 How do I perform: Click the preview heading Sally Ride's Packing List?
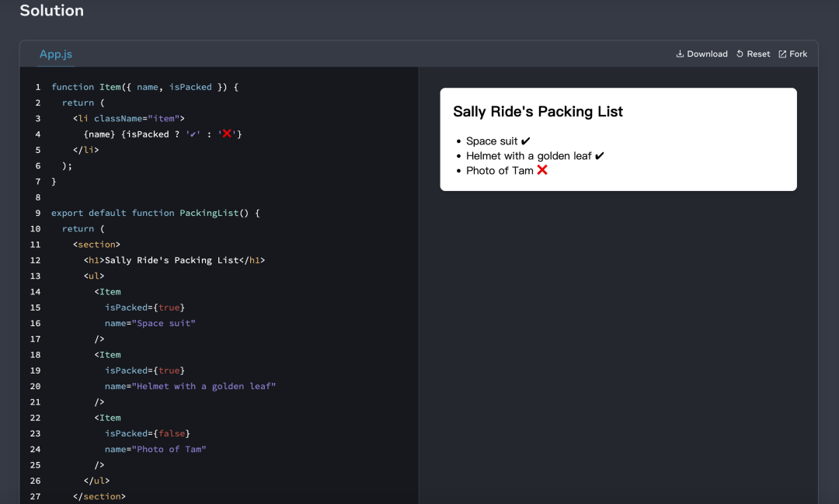(538, 111)
